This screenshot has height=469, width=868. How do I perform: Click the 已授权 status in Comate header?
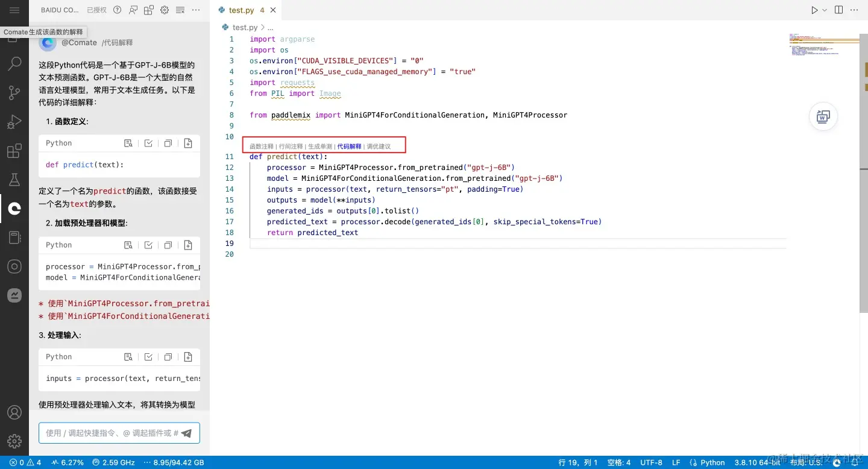click(x=96, y=10)
